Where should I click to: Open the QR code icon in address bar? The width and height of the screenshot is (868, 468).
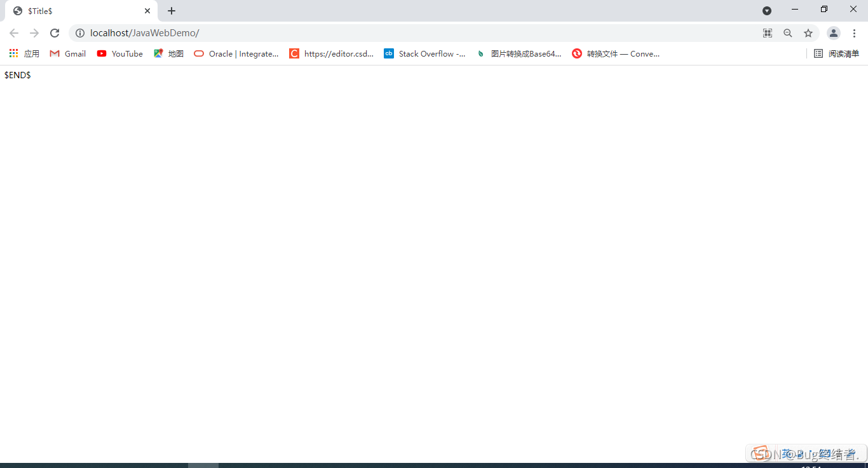click(x=768, y=33)
